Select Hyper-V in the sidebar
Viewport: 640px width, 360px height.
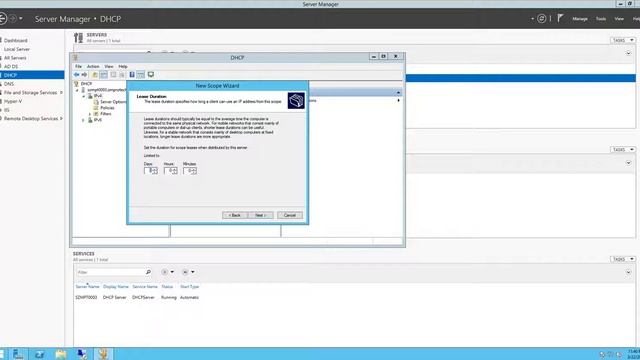pos(13,101)
